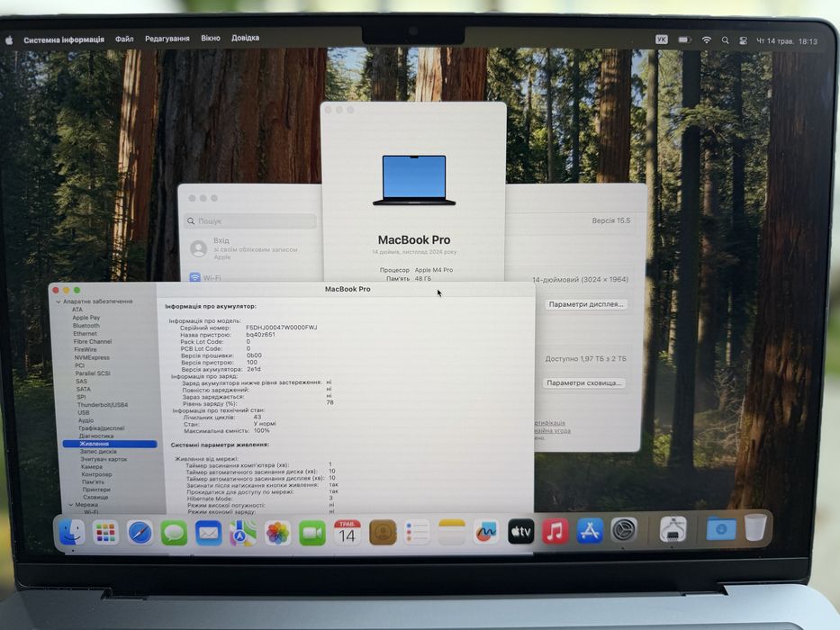840x630 pixels.
Task: Select Графіка/дисплеї in the hardware list
Action: (102, 428)
